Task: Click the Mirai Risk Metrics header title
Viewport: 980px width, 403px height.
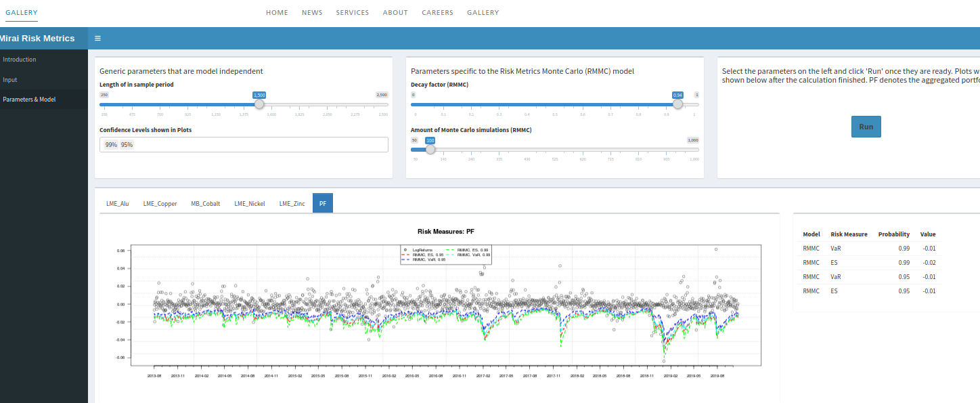Action: (x=37, y=39)
